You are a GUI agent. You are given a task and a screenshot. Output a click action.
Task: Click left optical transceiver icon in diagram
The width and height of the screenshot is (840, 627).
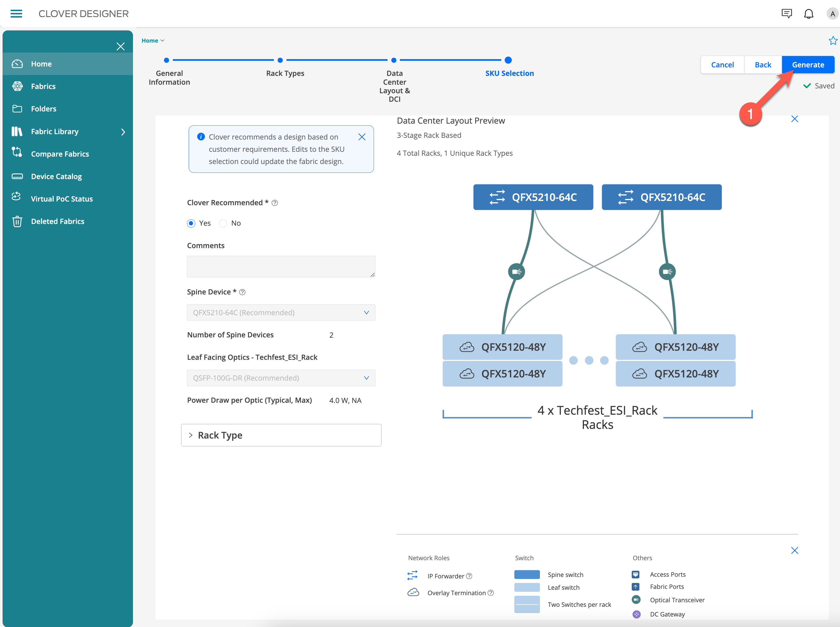(x=516, y=272)
